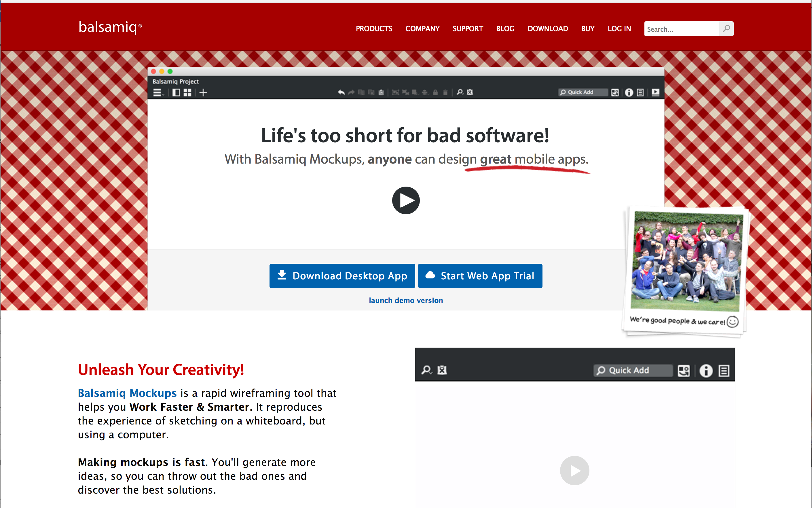Open the PRODUCTS navigation menu
This screenshot has height=508, width=812.
tap(373, 29)
